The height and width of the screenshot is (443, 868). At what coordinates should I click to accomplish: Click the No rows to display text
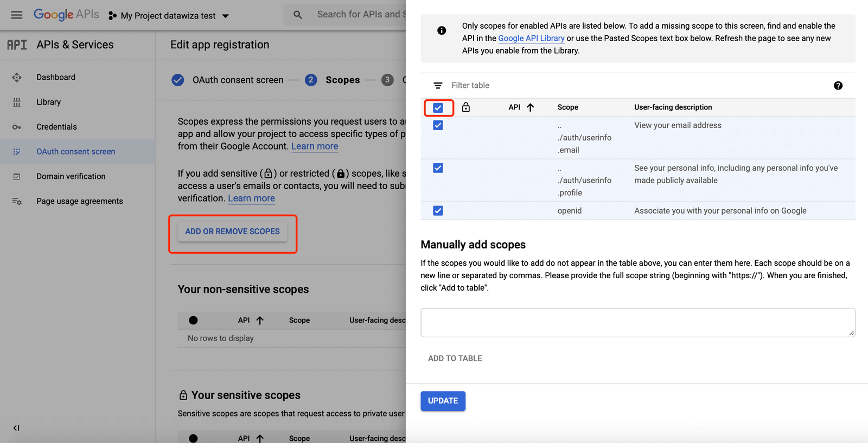pyautogui.click(x=221, y=338)
